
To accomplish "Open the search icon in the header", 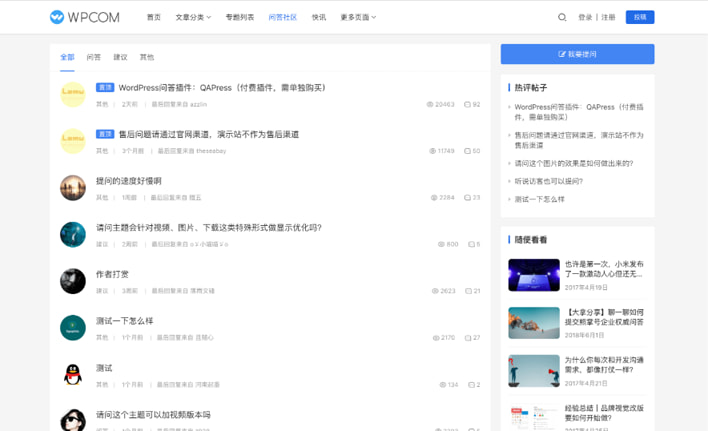I will 562,17.
